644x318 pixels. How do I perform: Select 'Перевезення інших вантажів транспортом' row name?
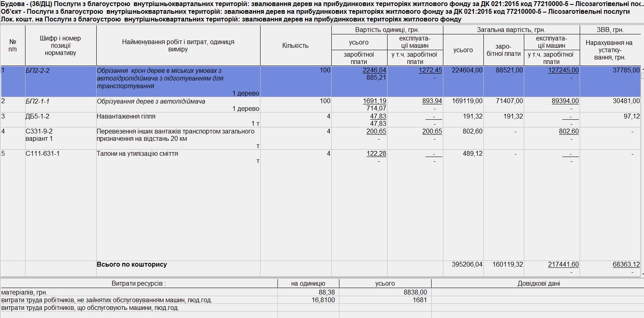[176, 135]
